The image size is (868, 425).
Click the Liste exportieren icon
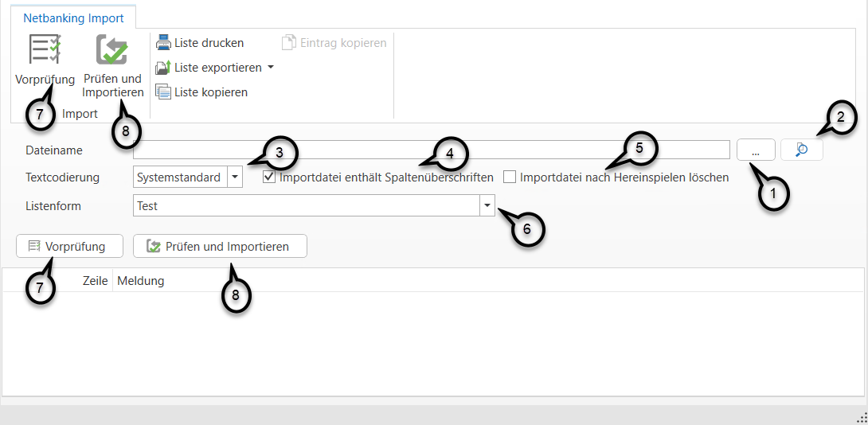pos(163,68)
